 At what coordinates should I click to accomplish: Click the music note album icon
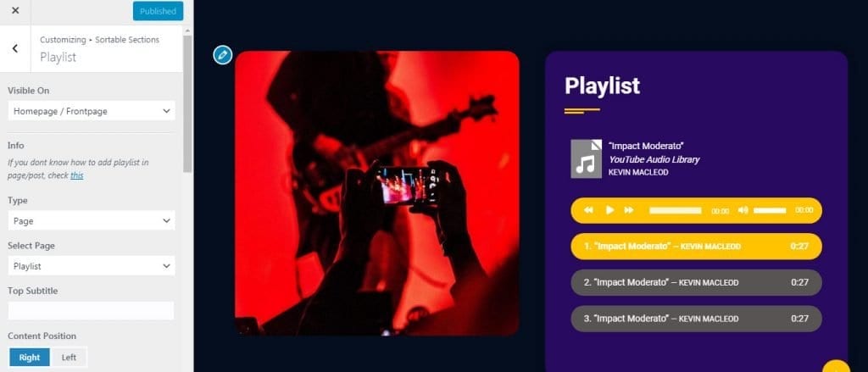(587, 158)
